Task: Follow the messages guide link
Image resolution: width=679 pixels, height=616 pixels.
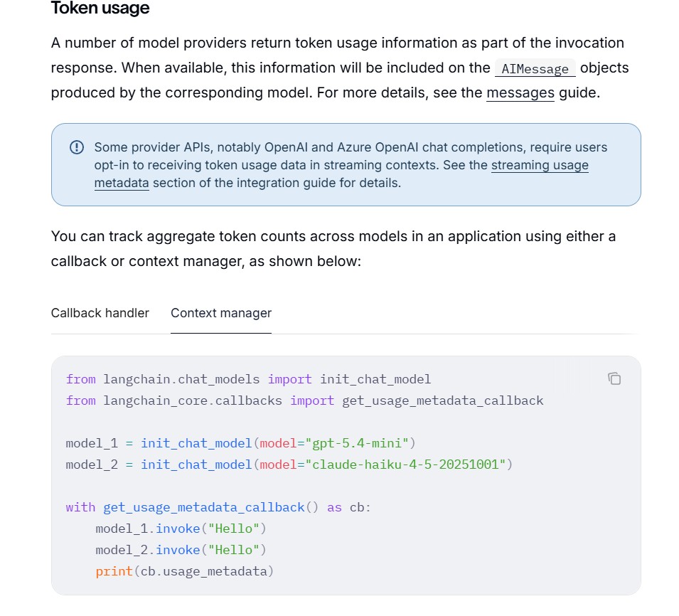Action: [520, 92]
